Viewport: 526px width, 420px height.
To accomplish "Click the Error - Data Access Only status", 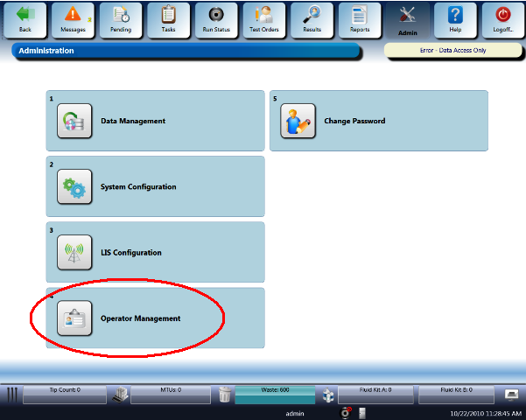I will (453, 51).
